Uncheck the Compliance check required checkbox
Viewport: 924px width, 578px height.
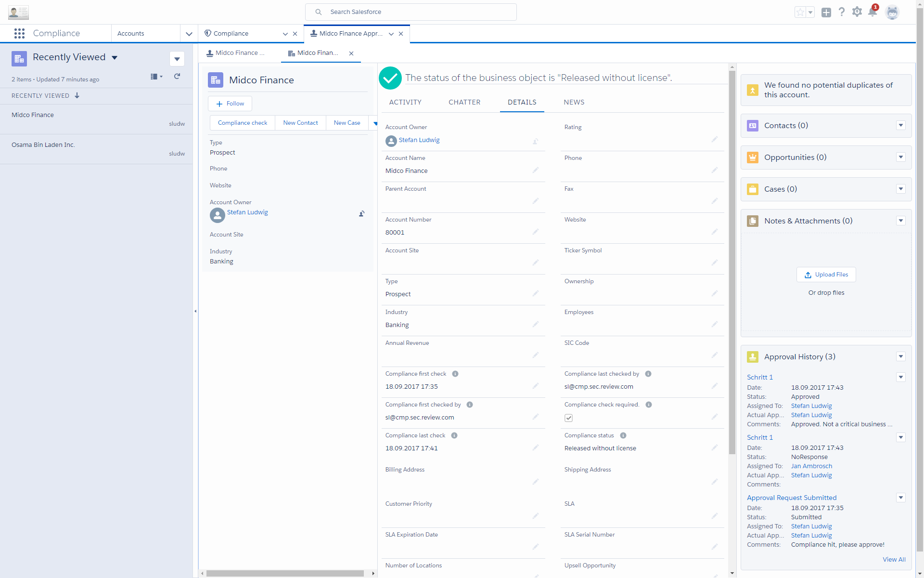point(568,418)
